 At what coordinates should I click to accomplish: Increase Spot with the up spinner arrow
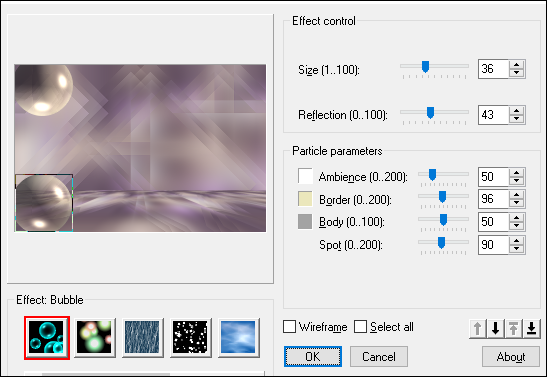pyautogui.click(x=517, y=241)
